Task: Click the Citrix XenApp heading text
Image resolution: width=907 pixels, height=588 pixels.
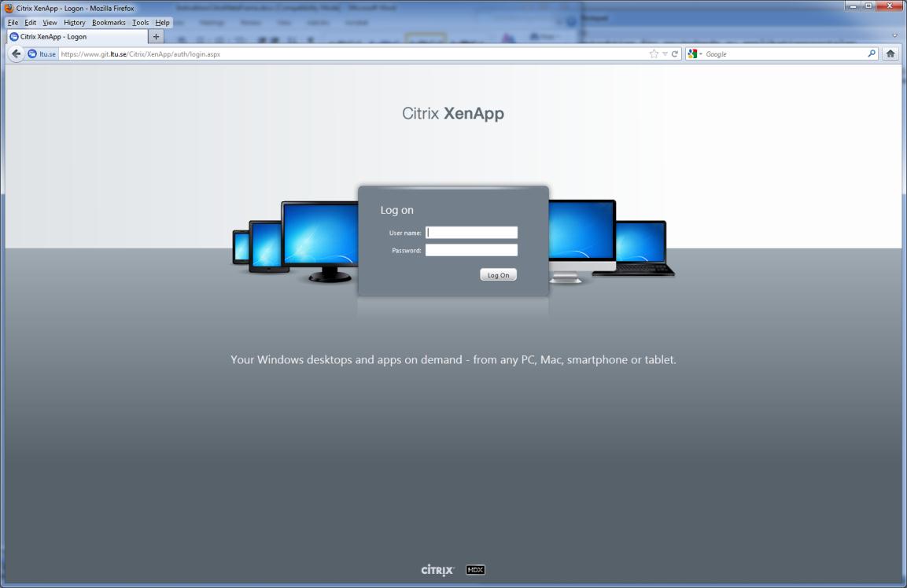Action: point(453,113)
